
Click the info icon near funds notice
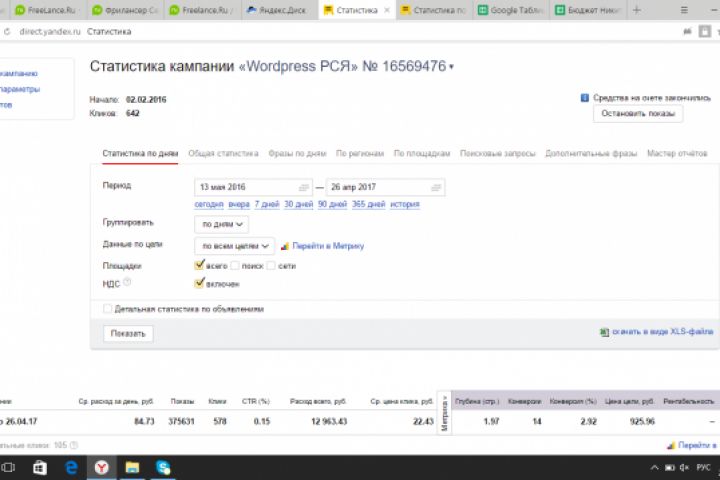point(585,98)
